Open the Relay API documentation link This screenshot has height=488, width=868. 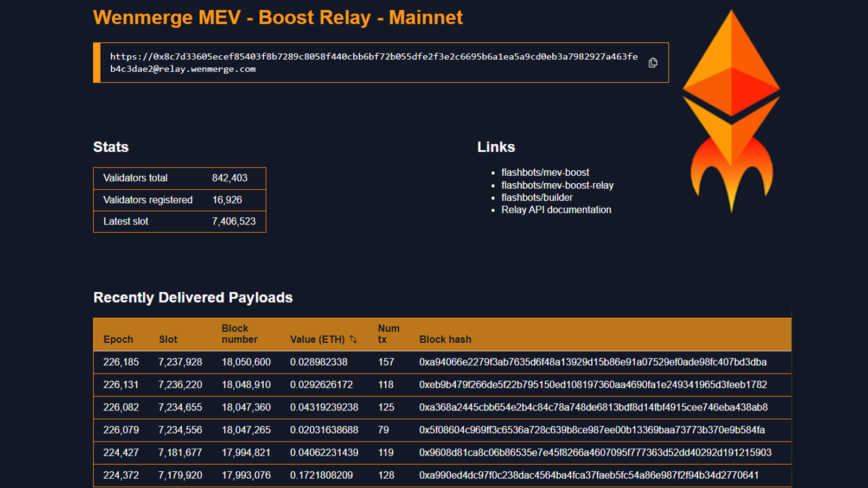556,210
